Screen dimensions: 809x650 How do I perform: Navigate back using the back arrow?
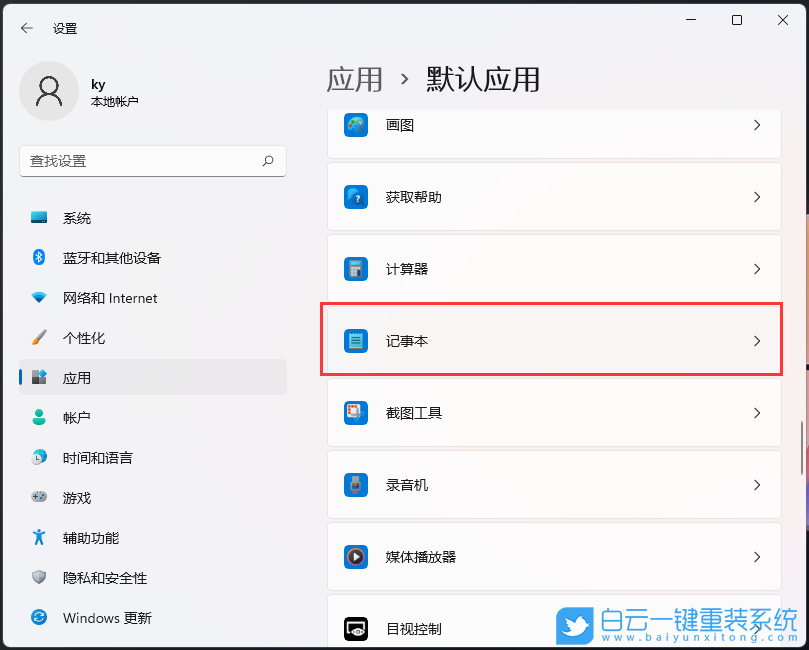(x=26, y=28)
